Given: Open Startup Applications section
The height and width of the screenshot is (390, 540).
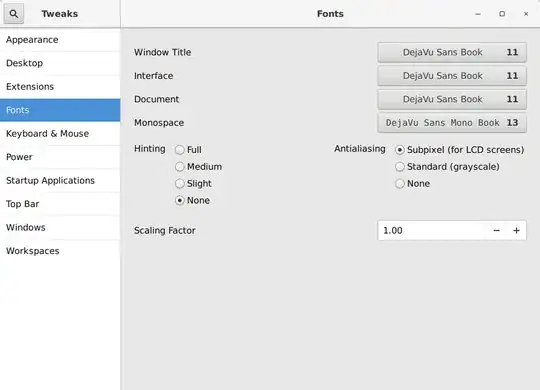Looking at the screenshot, I should click(60, 181).
